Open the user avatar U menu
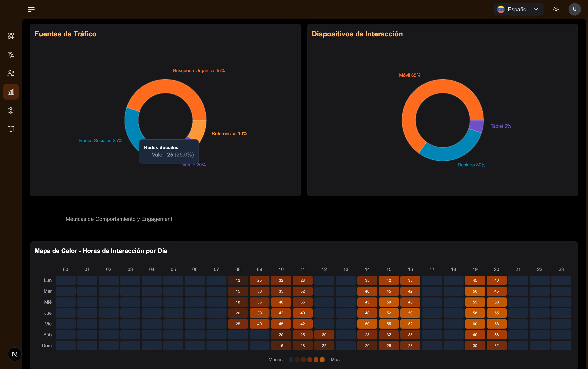The width and height of the screenshot is (588, 369). click(x=575, y=9)
